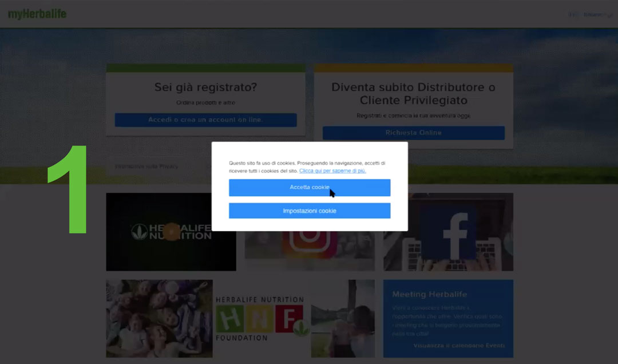Click the "Sei già registrato?" heading
618x364 pixels.
206,87
